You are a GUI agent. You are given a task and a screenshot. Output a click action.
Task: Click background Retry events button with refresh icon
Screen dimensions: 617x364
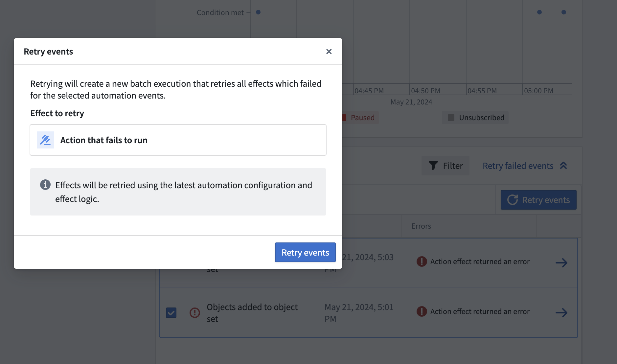pos(538,200)
